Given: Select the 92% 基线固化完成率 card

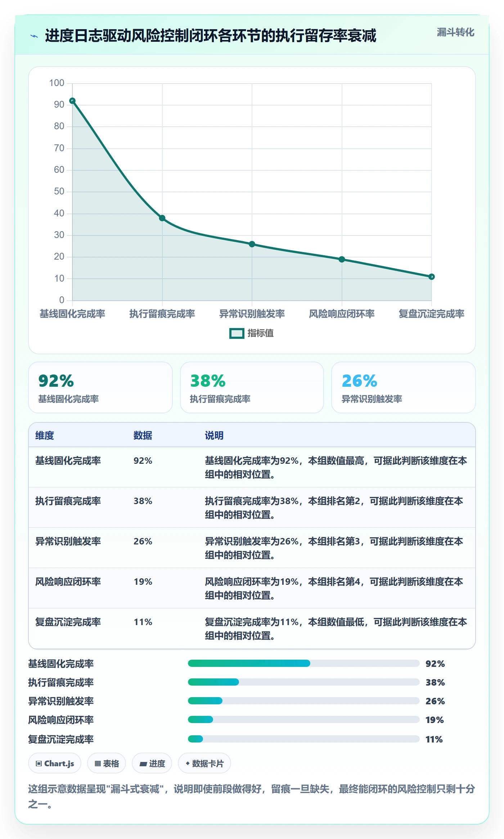Looking at the screenshot, I should pos(100,387).
